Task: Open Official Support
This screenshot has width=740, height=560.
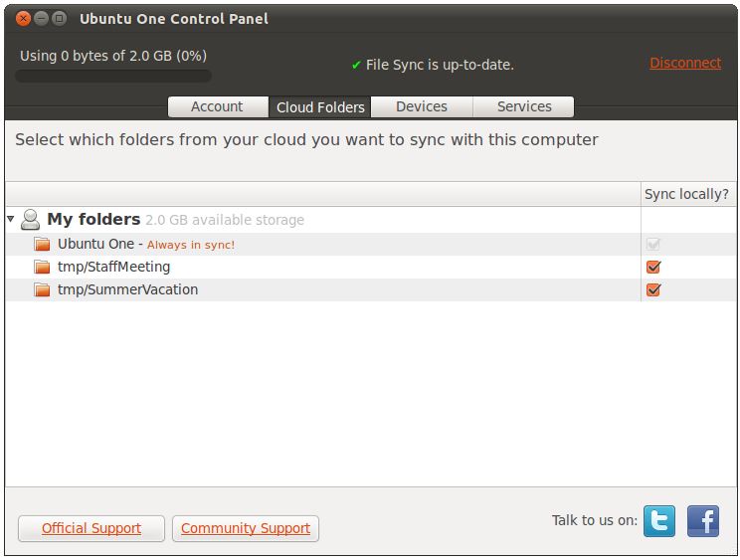Action: 92,528
